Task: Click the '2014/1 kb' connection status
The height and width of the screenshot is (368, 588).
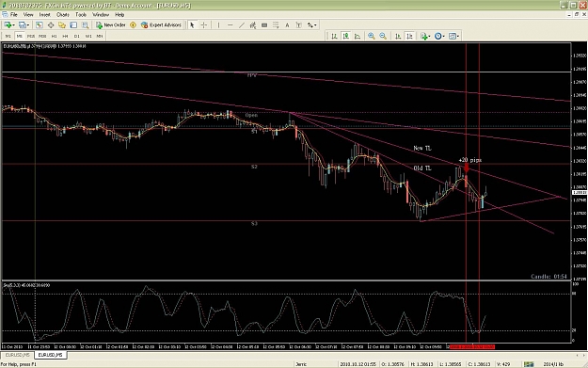Action: [553, 364]
